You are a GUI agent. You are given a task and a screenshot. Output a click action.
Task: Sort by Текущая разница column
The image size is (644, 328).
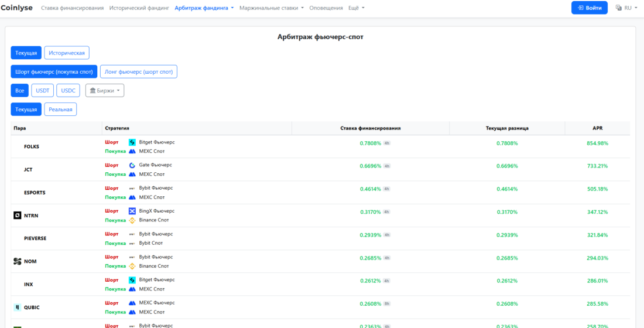click(x=507, y=128)
